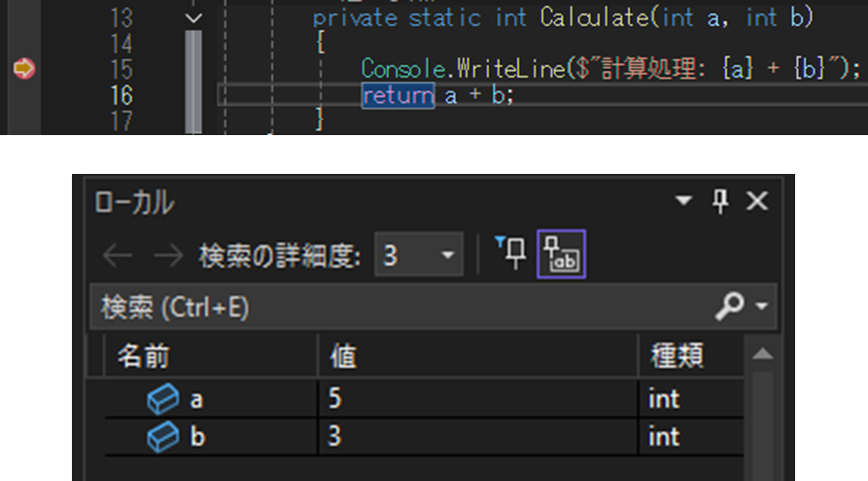Click the back navigation arrow in Locals
The image size is (868, 481).
click(118, 256)
